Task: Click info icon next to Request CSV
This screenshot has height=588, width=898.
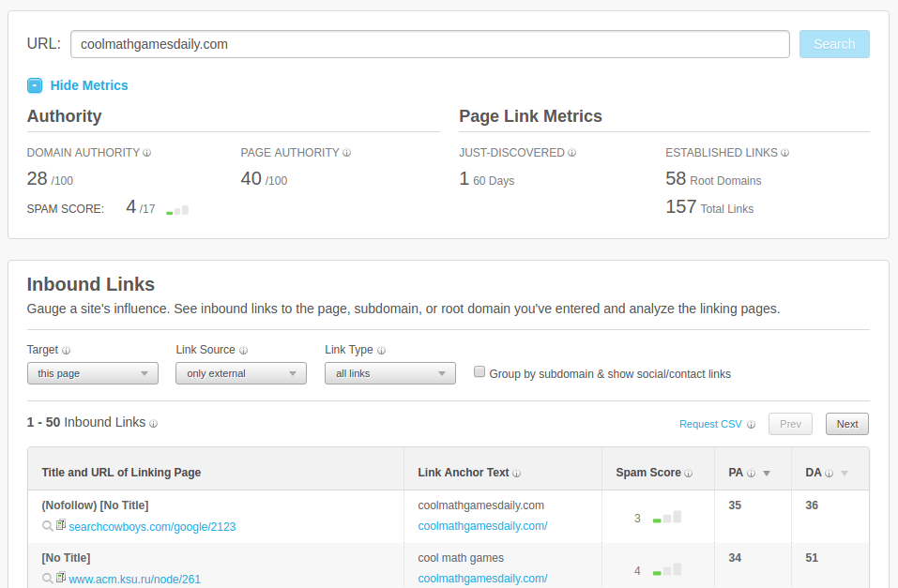Action: (751, 424)
